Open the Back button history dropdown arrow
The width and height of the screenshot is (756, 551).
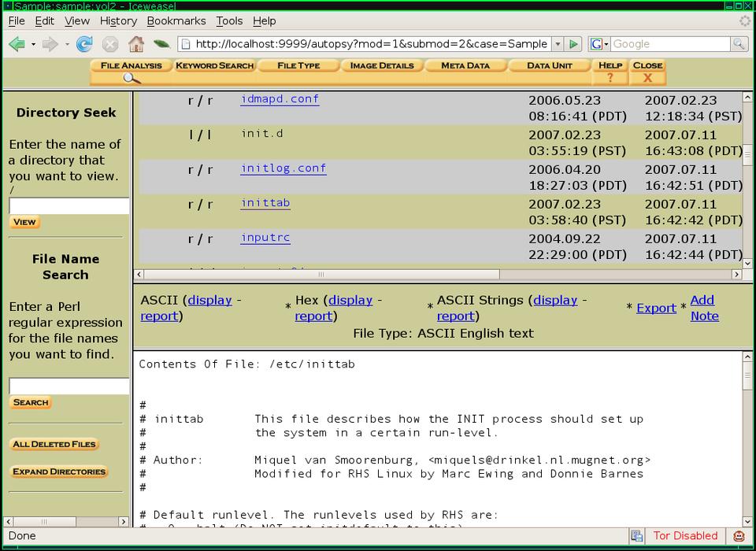click(33, 44)
